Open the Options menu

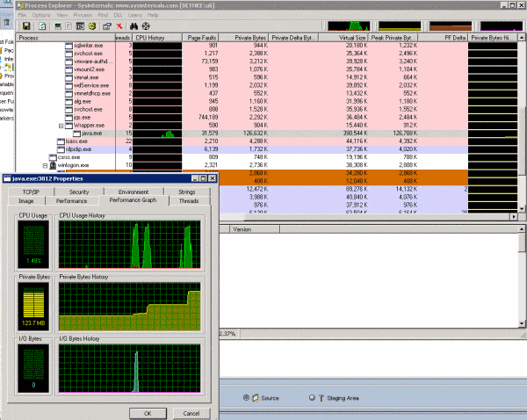coord(41,15)
